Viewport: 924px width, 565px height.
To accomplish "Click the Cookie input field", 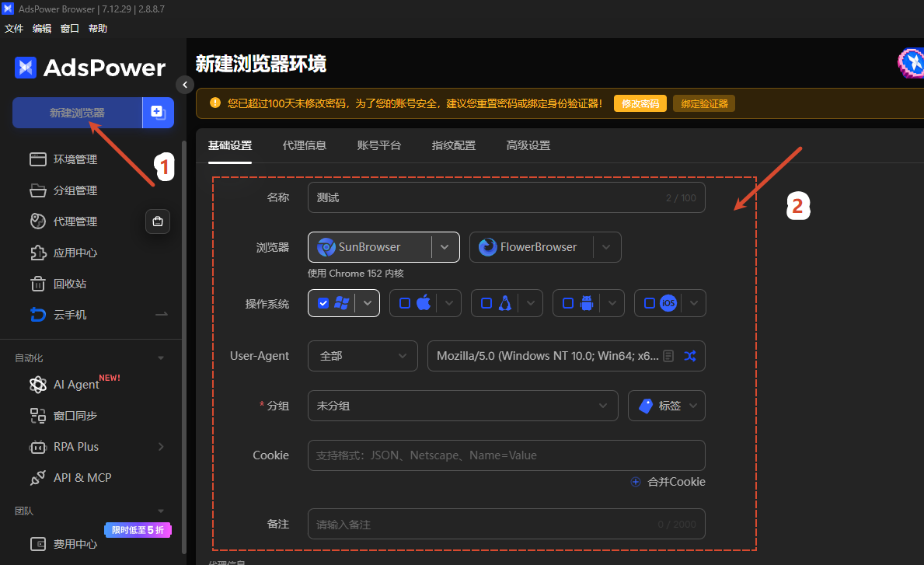I will pos(506,455).
